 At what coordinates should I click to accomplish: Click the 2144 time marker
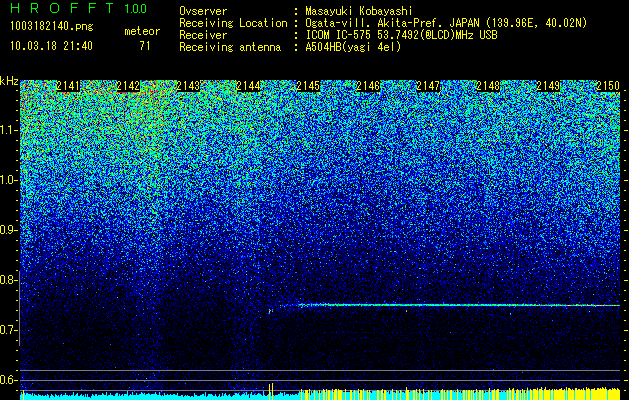(248, 86)
